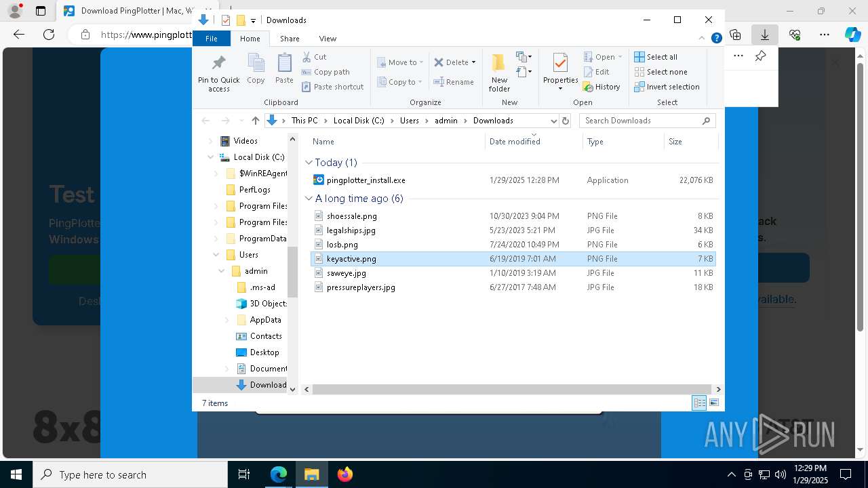Sort by Name column header

[397, 141]
